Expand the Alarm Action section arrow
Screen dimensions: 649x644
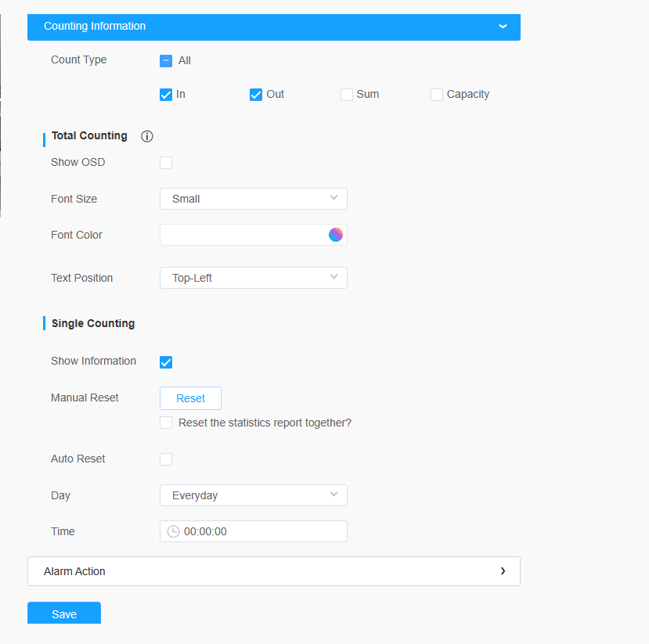[x=503, y=571]
